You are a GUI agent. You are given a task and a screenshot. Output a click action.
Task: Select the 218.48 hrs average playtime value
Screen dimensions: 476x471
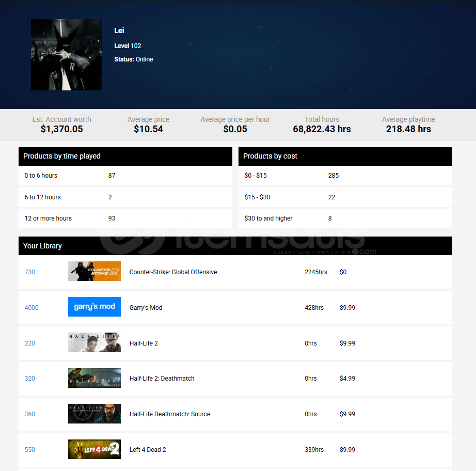click(x=408, y=129)
